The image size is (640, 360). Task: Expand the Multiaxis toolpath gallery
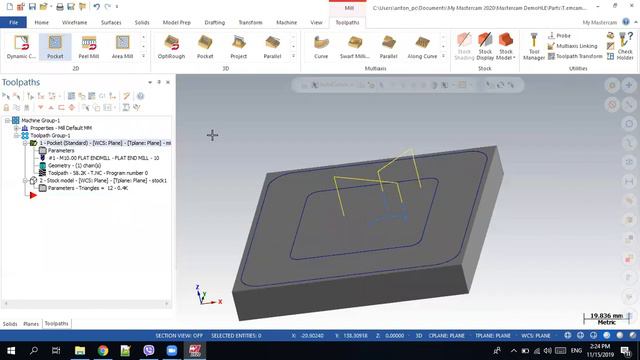[443, 56]
